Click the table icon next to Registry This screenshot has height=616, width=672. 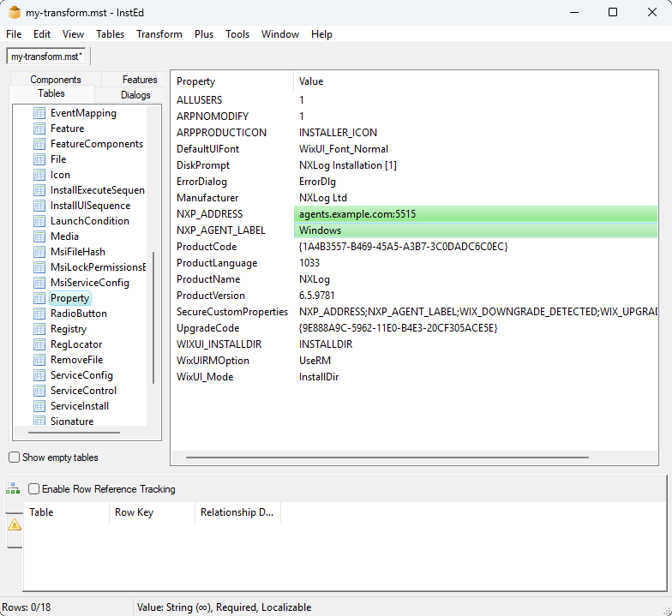pos(39,329)
